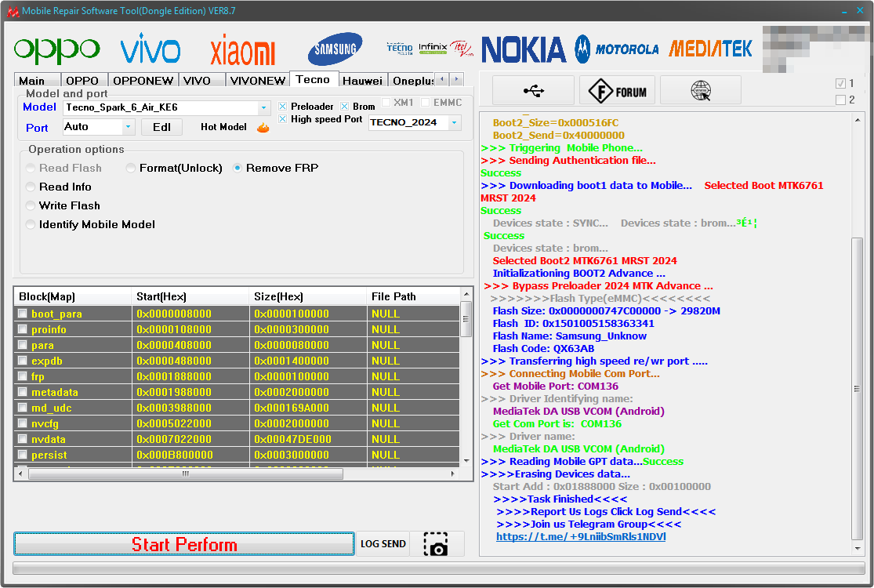Open the website globe button
Image resolution: width=874 pixels, height=588 pixels.
coord(701,90)
